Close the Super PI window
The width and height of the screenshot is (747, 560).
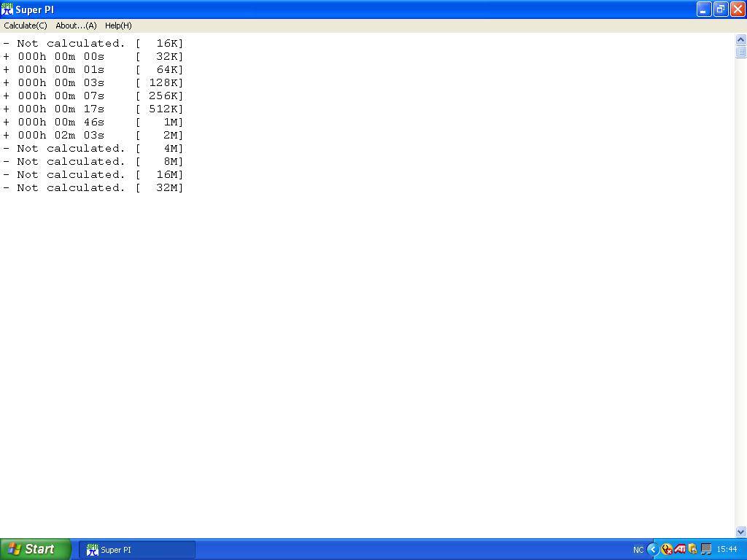[x=738, y=9]
